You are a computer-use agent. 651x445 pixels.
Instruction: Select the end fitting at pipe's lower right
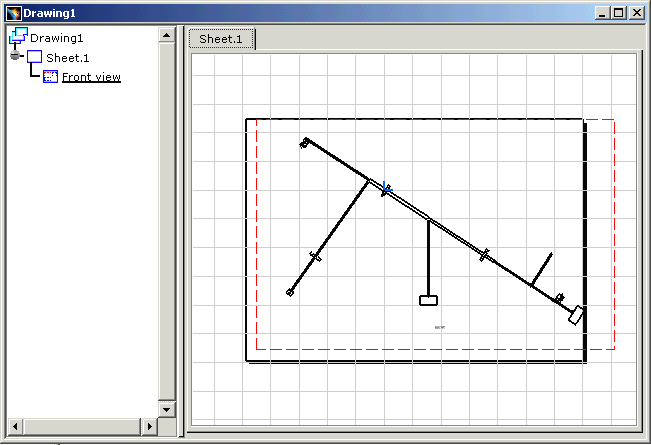pos(575,316)
